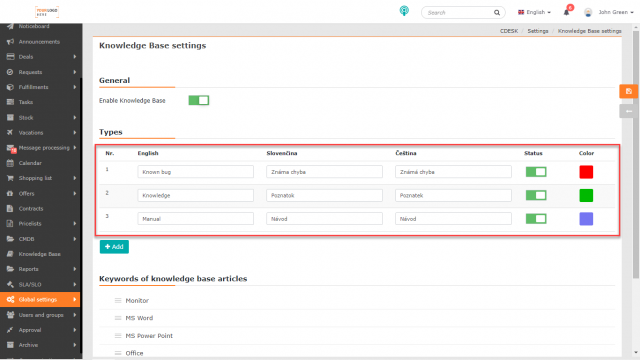The image size is (640, 360).
Task: Click the SLA/SLO gavel icon
Action: click(10, 284)
